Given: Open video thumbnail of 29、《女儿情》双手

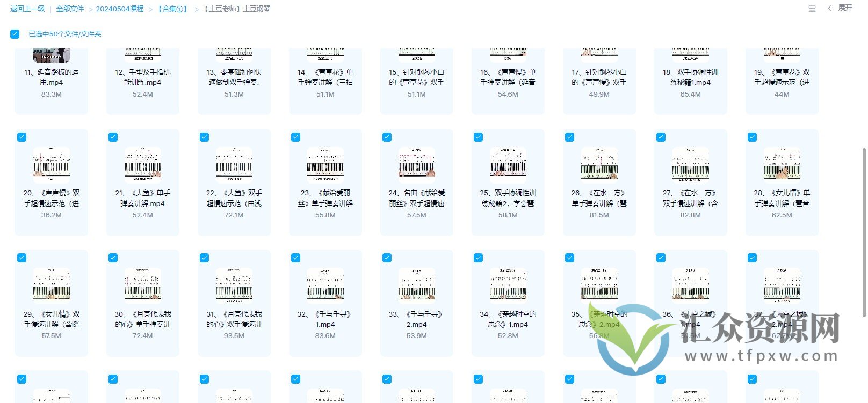Looking at the screenshot, I should click(x=52, y=286).
